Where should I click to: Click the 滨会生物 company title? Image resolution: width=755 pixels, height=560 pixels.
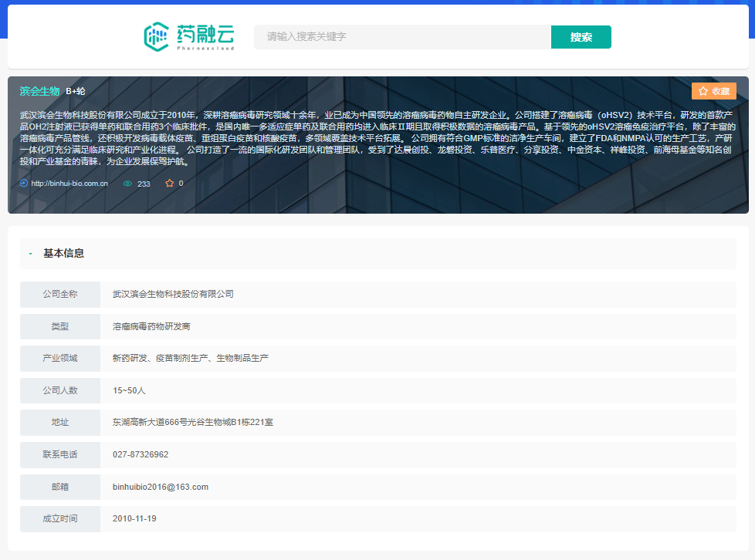coord(39,91)
